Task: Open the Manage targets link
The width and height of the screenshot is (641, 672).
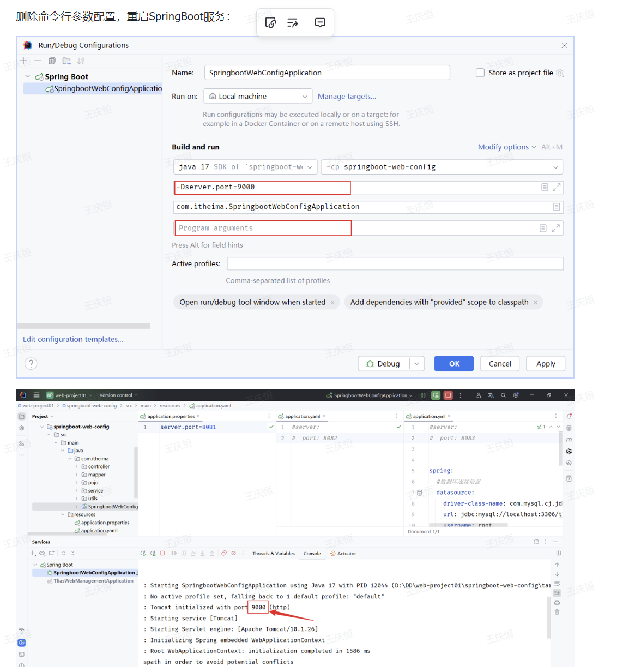Action: [347, 97]
